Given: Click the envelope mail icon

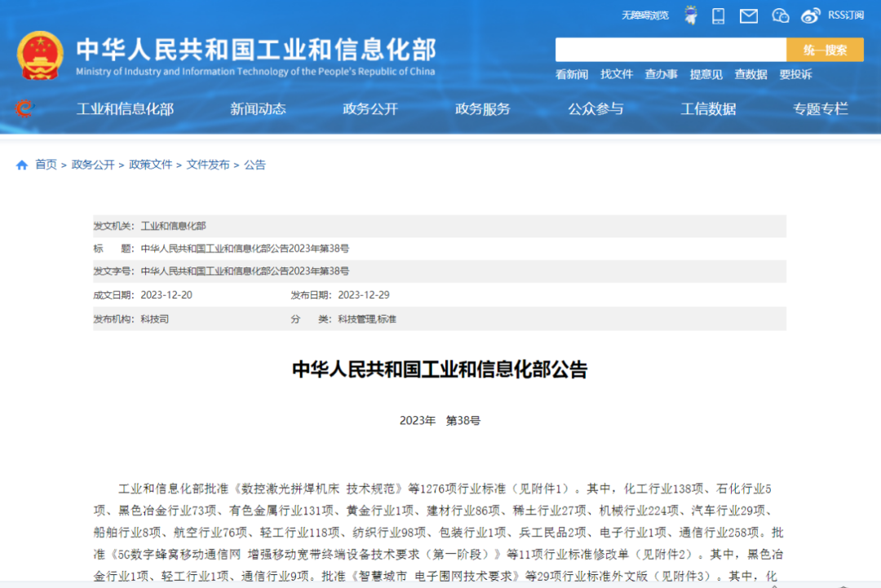Looking at the screenshot, I should click(748, 15).
